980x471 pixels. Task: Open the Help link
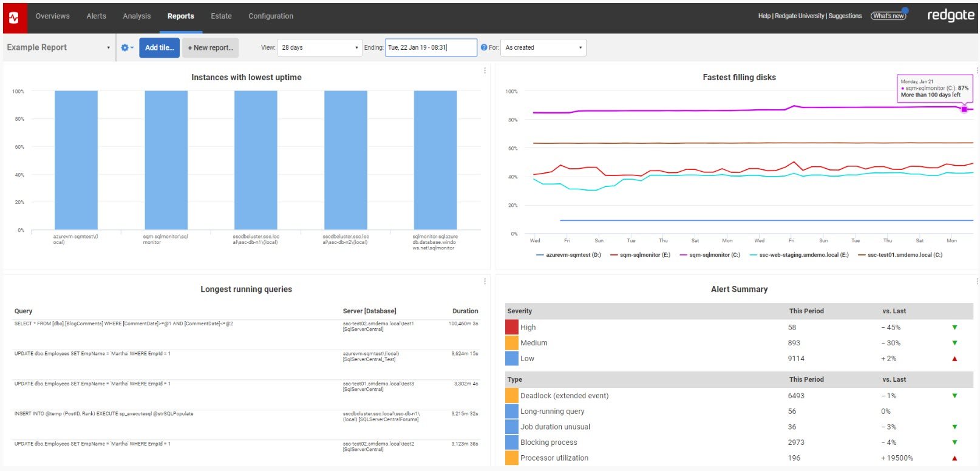coord(764,16)
